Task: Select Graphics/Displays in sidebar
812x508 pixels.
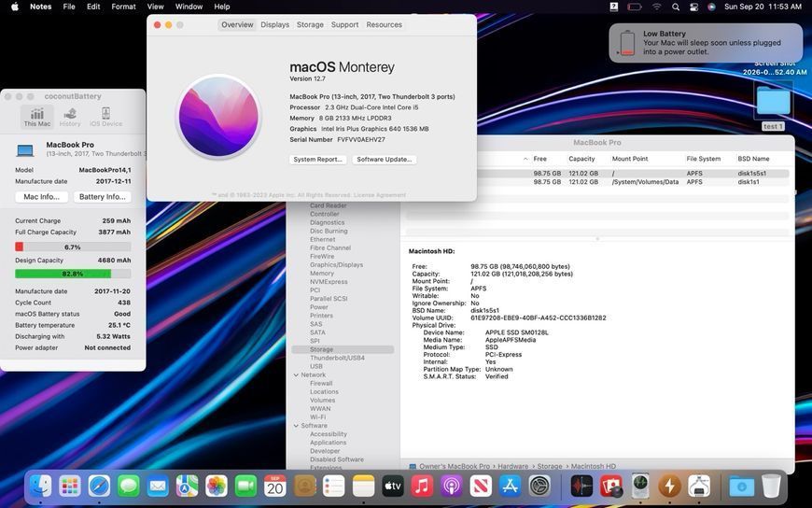Action: pos(336,264)
